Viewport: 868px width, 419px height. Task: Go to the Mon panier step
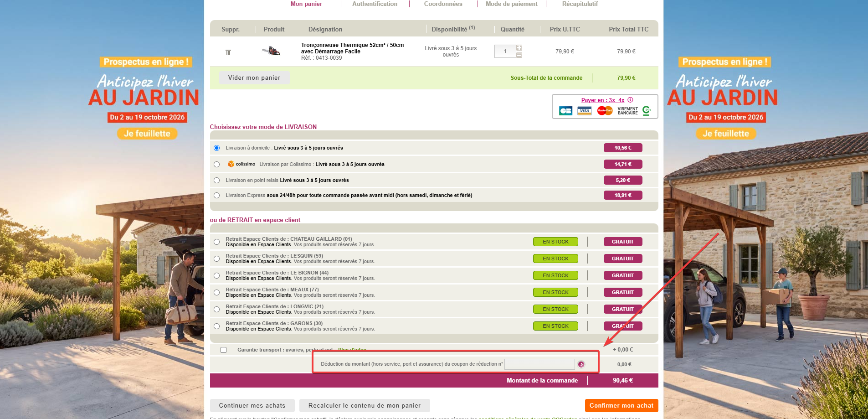pyautogui.click(x=306, y=4)
